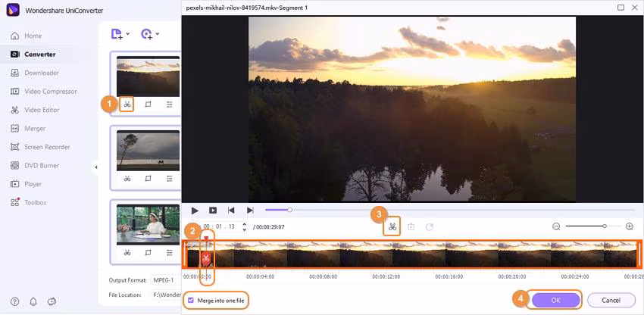Viewport: 644px width, 315px height.
Task: Open the feedback icon in bottom bar
Action: pos(52,302)
